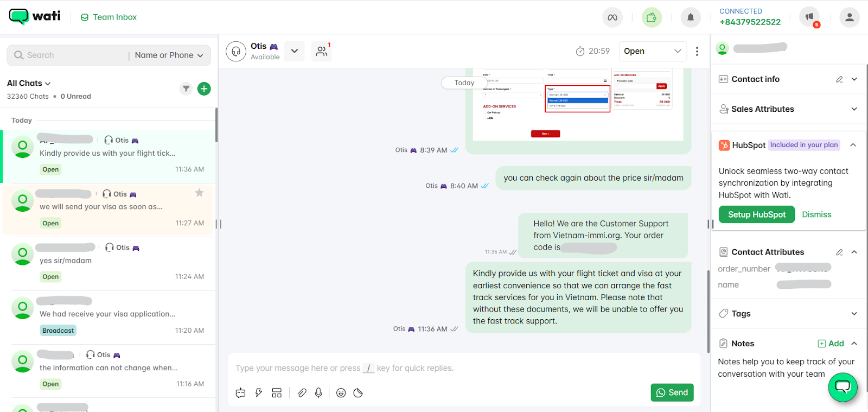The height and width of the screenshot is (412, 868).
Task: Star the 'we will send your visa' chat
Action: (x=199, y=193)
